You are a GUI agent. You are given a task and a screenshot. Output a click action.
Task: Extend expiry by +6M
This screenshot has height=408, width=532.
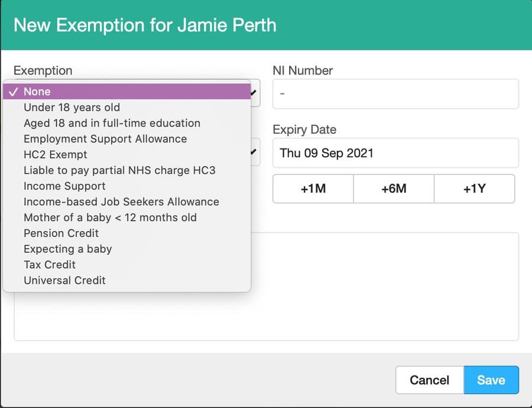pos(394,189)
